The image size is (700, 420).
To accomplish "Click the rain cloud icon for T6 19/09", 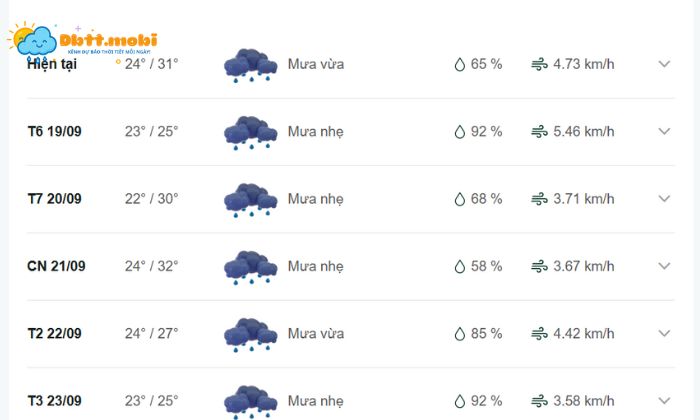I will pyautogui.click(x=250, y=132).
